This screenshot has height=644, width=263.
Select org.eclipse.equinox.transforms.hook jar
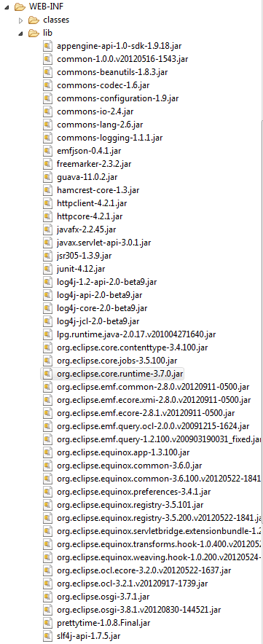[x=160, y=544]
